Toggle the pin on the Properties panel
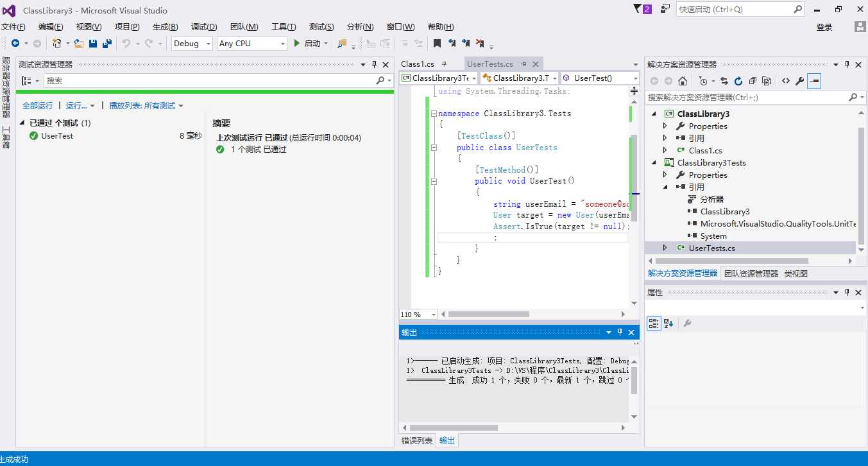This screenshot has width=868, height=466. pyautogui.click(x=847, y=292)
